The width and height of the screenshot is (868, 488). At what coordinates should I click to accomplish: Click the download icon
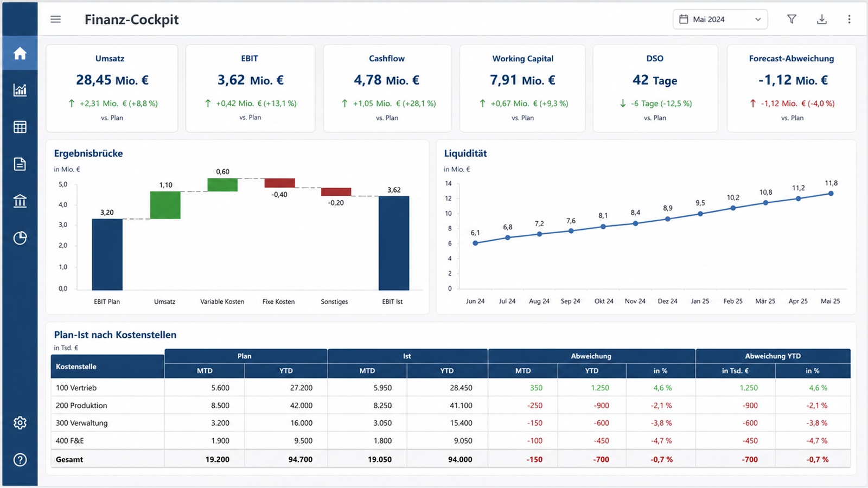click(822, 20)
